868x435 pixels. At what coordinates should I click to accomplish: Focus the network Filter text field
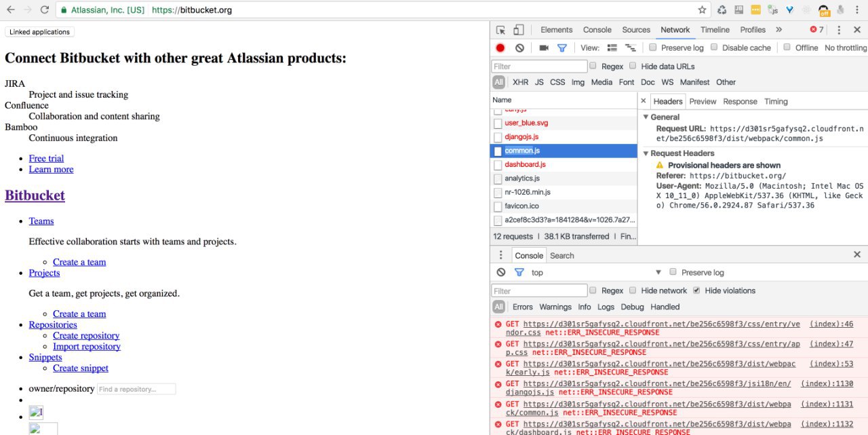click(540, 67)
